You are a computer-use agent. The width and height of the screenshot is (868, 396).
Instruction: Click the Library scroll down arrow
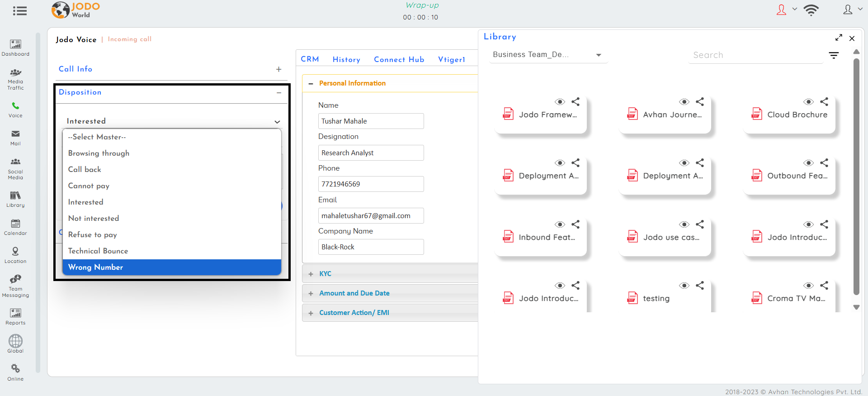tap(856, 307)
